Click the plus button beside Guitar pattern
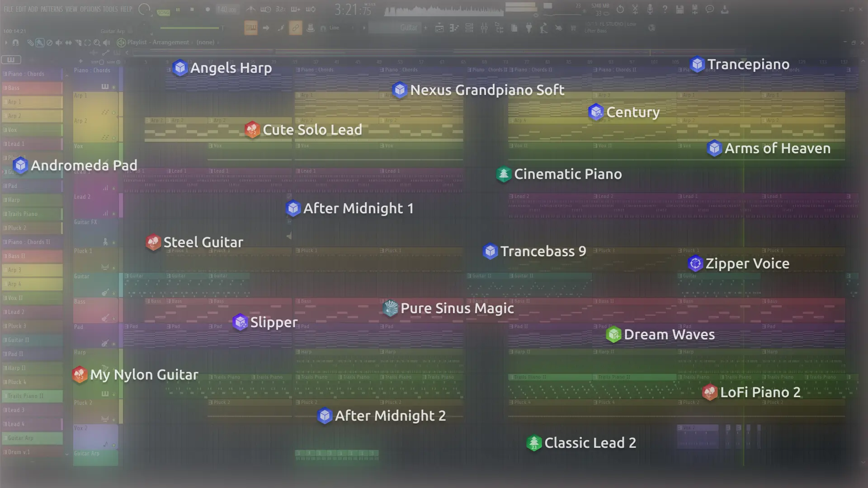The image size is (868, 488). click(425, 28)
